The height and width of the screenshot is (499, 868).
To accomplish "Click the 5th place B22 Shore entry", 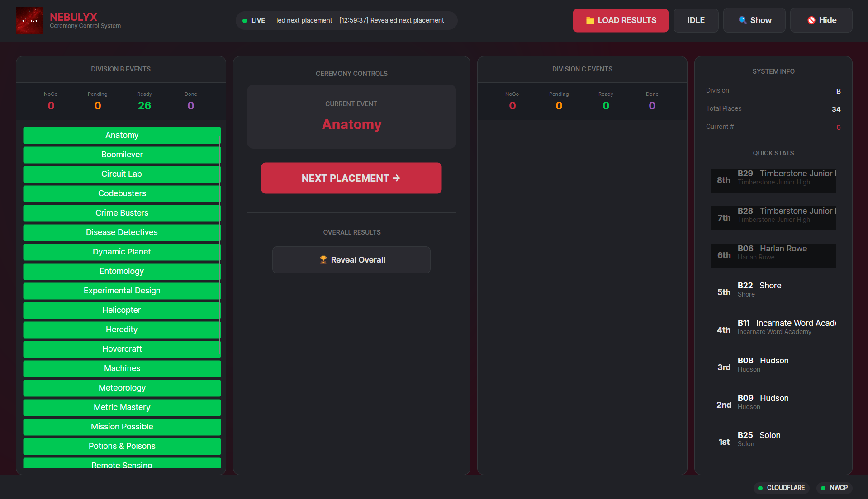I will point(773,292).
